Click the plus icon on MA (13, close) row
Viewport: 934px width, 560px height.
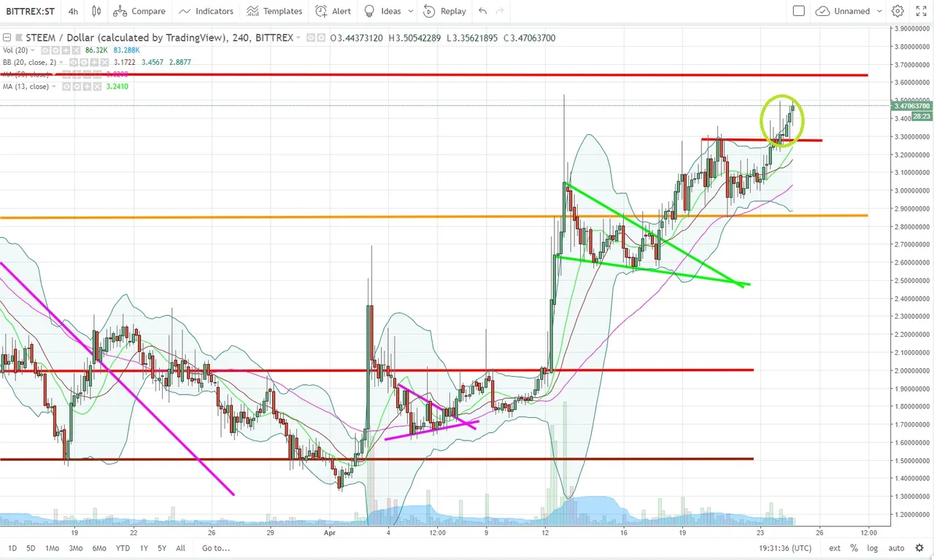point(87,86)
